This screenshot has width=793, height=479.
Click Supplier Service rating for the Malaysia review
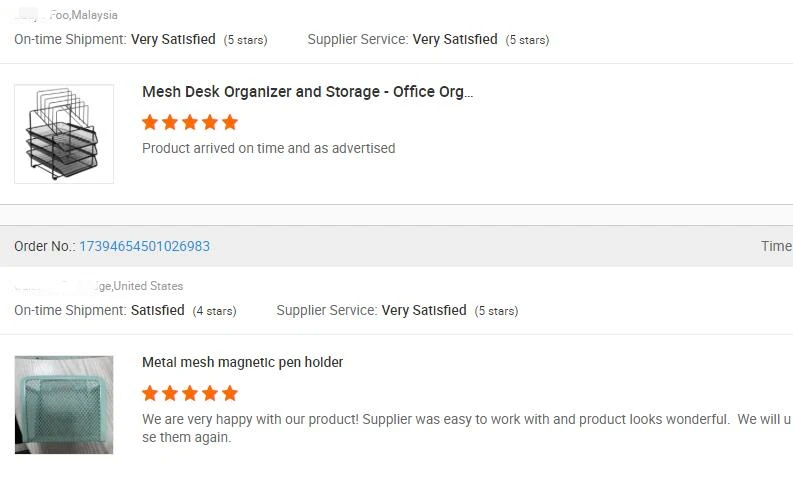point(454,40)
